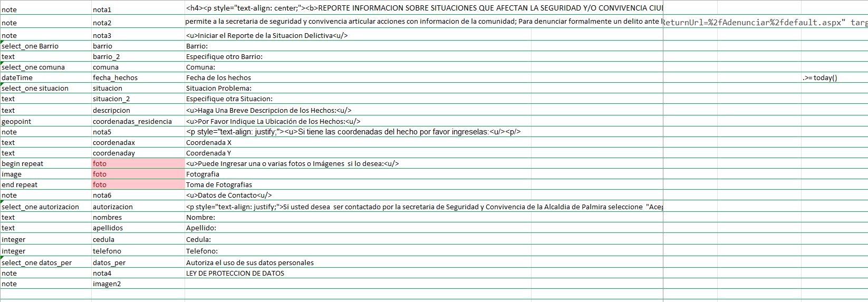Click the 'select_one comuna' type cell
The width and height of the screenshot is (868, 302).
pyautogui.click(x=46, y=67)
